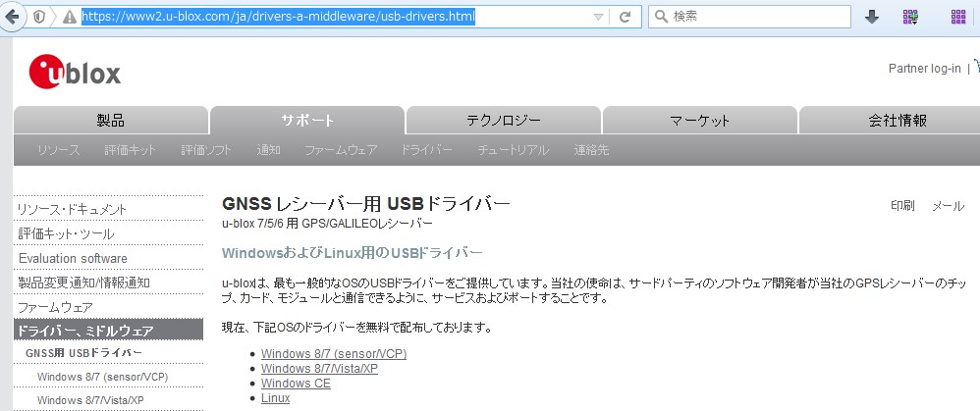
Task: Select highlighted ドライバー、ミドルウェア sidebar item
Action: [108, 330]
